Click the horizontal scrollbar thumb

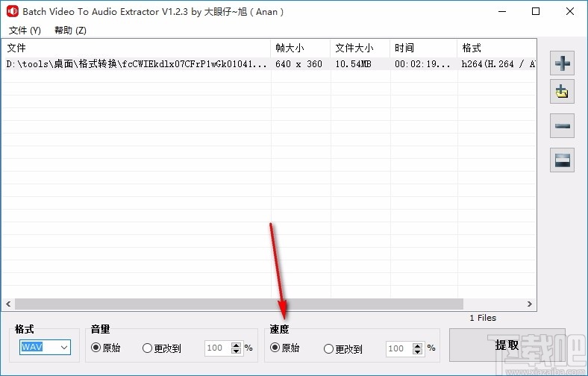click(x=239, y=304)
